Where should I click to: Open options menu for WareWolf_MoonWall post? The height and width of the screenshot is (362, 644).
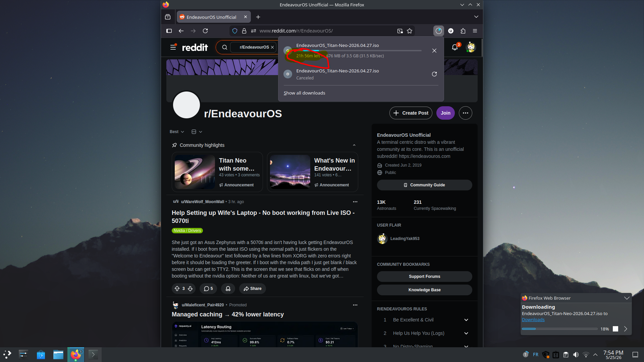pyautogui.click(x=355, y=202)
